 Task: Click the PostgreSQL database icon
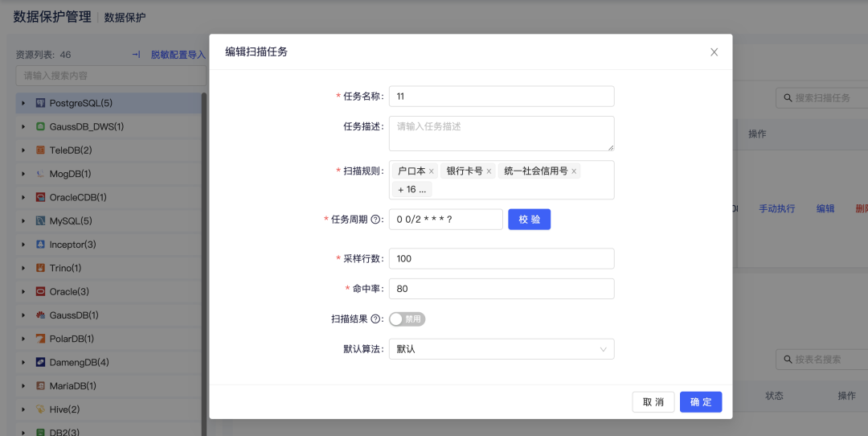40,103
